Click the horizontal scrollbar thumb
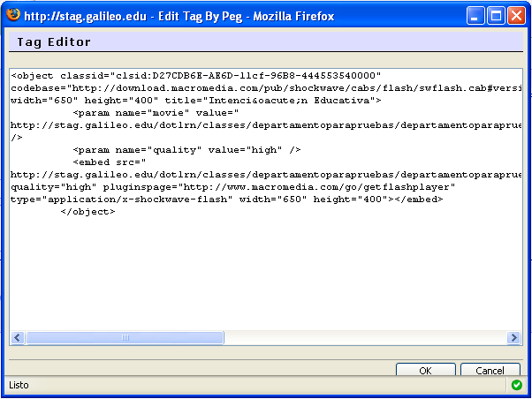 click(125, 337)
